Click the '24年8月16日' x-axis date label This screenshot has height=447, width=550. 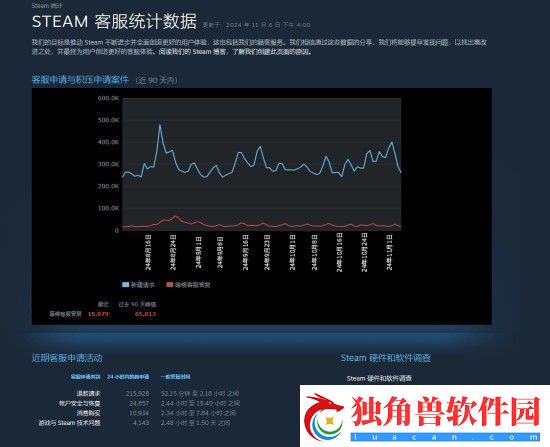pyautogui.click(x=148, y=252)
